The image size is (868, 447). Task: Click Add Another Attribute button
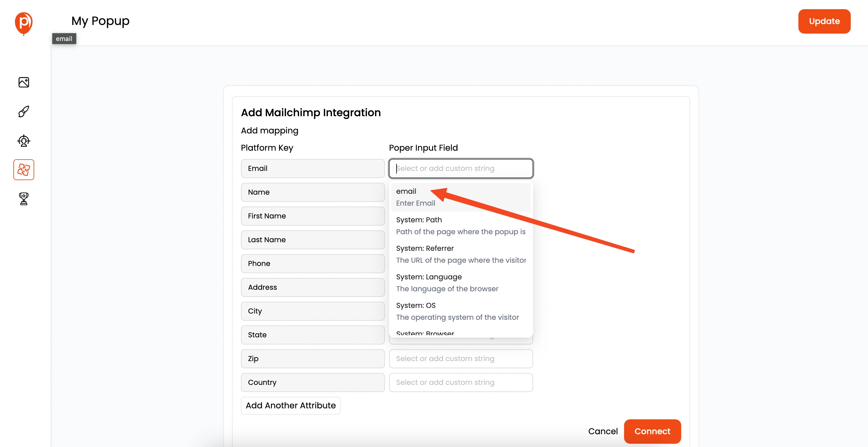click(291, 405)
